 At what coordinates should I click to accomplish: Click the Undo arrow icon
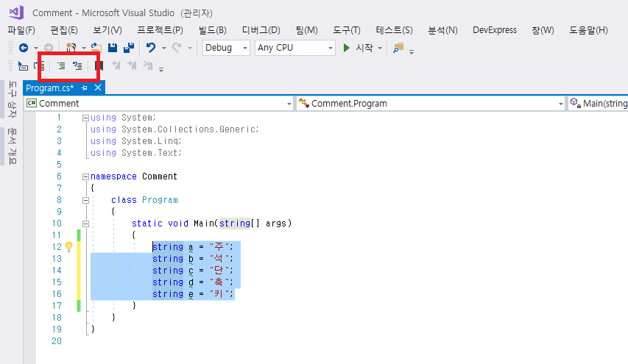click(x=151, y=48)
